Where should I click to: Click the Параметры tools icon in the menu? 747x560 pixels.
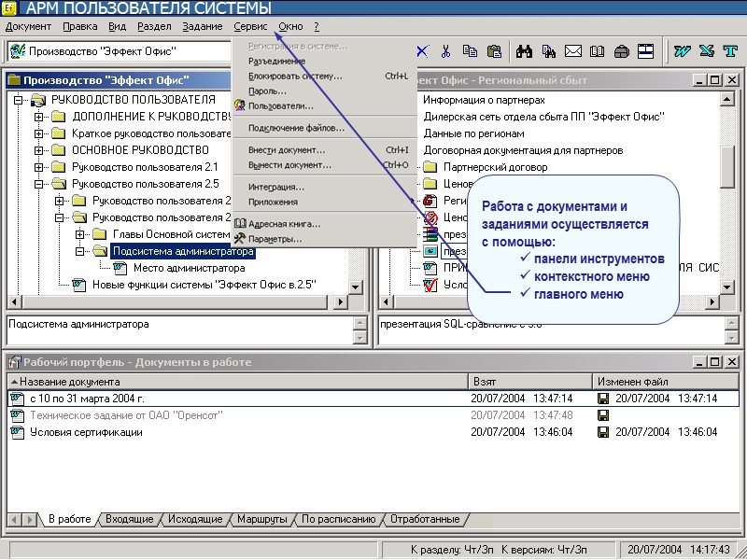point(240,238)
